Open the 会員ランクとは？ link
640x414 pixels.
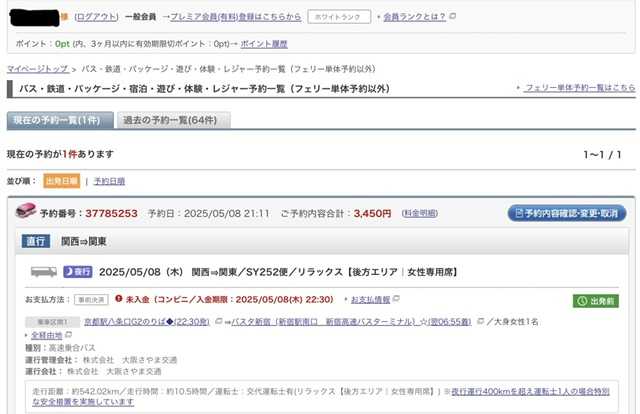(x=414, y=17)
